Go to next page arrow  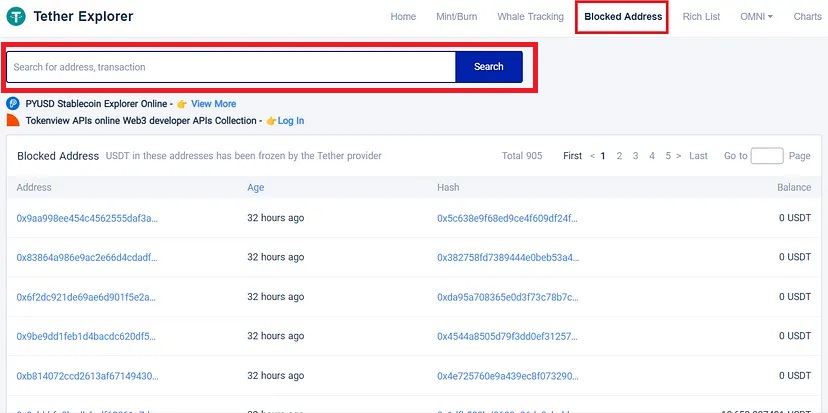click(679, 156)
